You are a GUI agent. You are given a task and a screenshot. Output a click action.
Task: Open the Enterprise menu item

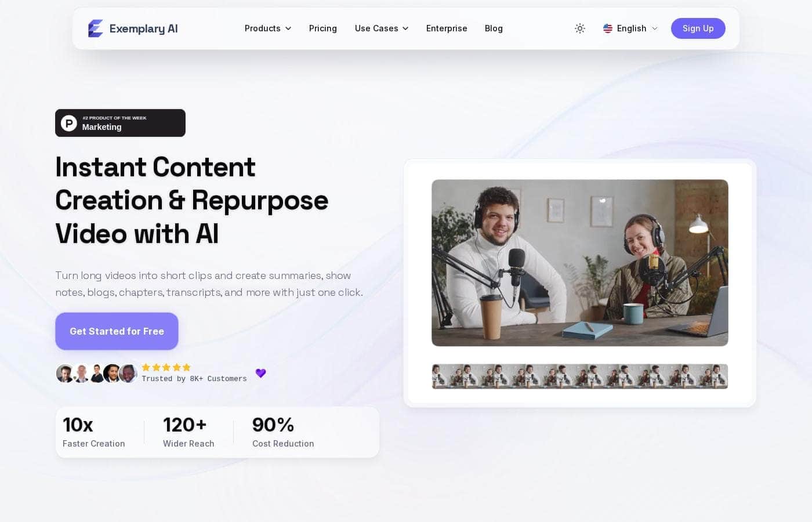click(x=447, y=28)
